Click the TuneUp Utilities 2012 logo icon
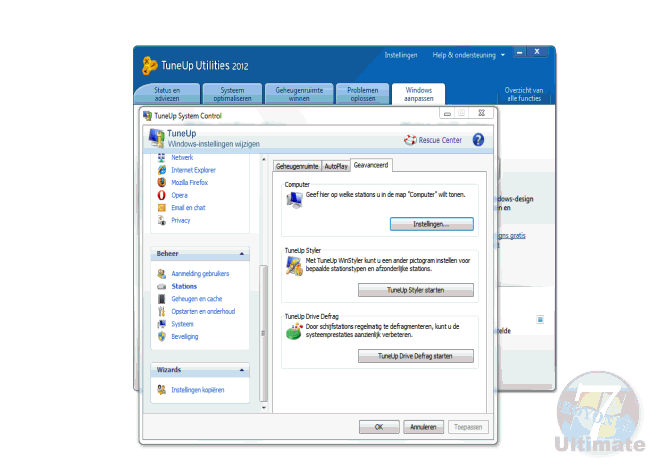The height and width of the screenshot is (467, 660). pos(149,65)
